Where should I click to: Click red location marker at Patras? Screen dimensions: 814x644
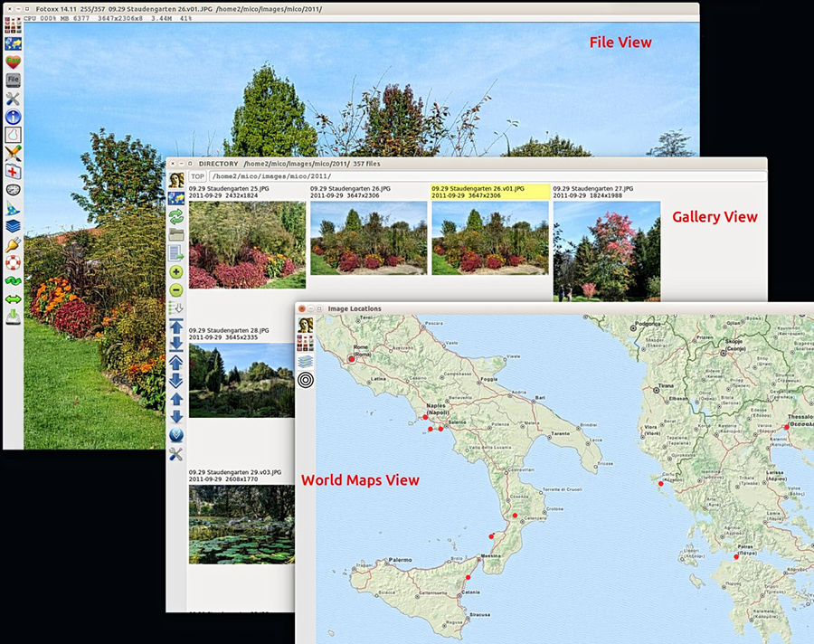tap(736, 557)
